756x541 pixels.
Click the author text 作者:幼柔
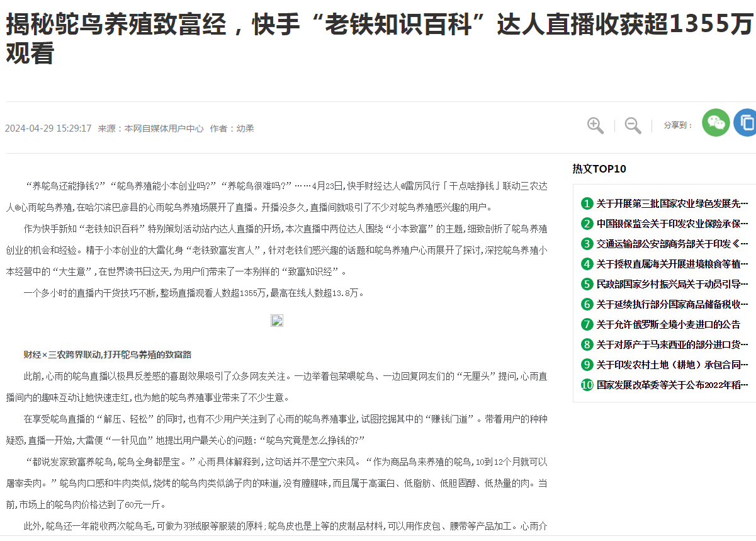click(x=232, y=128)
